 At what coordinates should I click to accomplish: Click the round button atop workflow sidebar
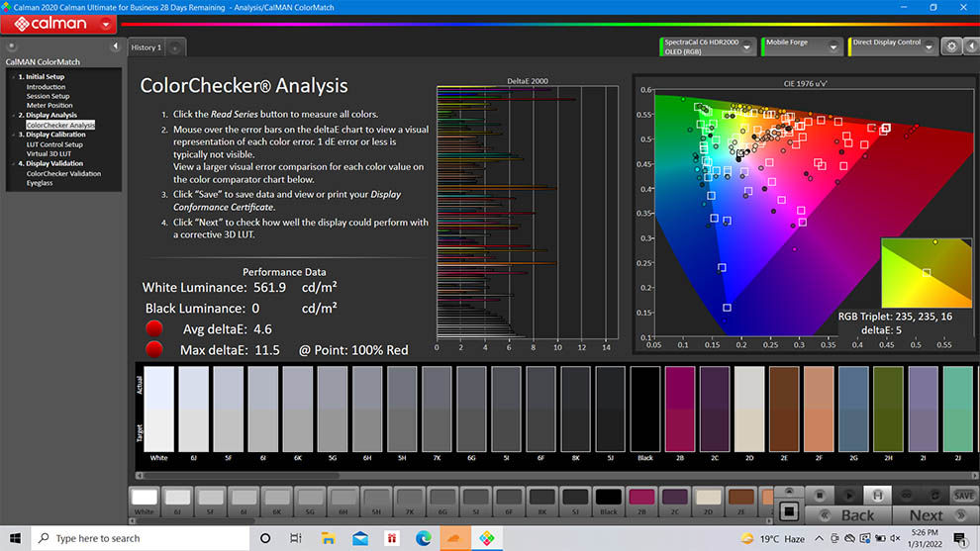(11, 46)
